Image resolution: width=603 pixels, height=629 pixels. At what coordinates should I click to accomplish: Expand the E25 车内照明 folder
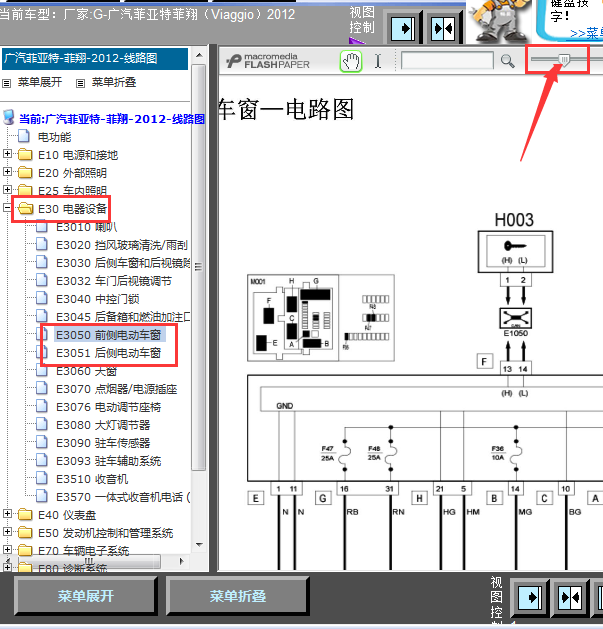tap(7, 189)
